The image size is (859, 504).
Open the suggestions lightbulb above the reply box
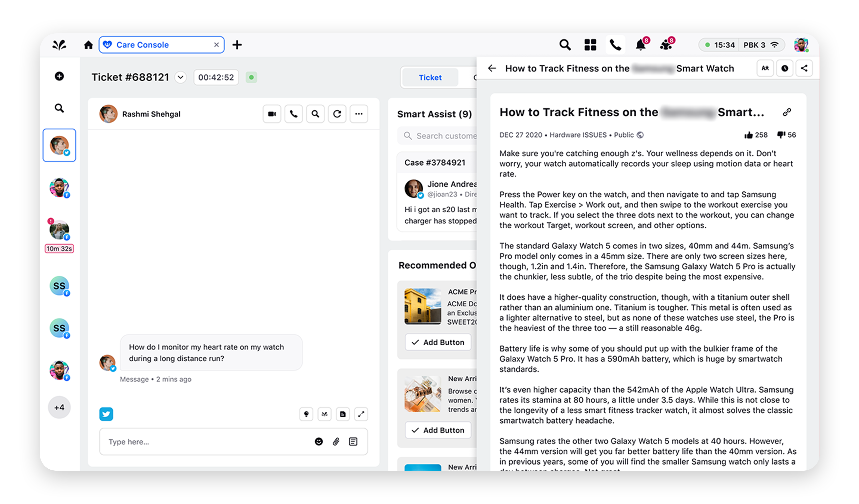click(306, 414)
